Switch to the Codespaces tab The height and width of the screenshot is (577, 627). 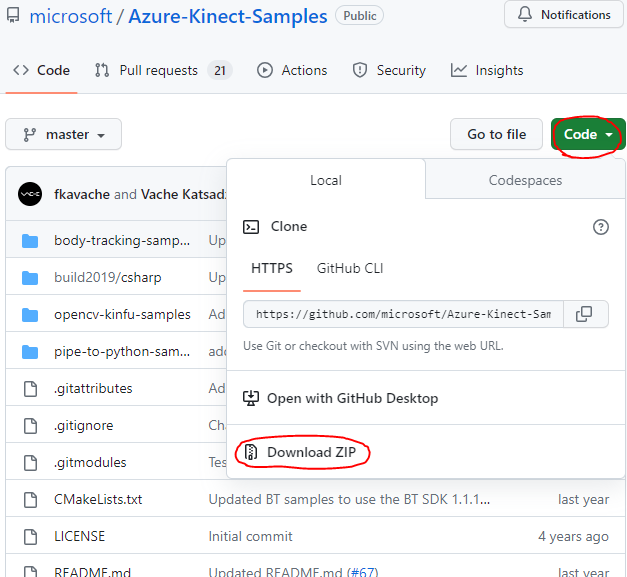525,180
